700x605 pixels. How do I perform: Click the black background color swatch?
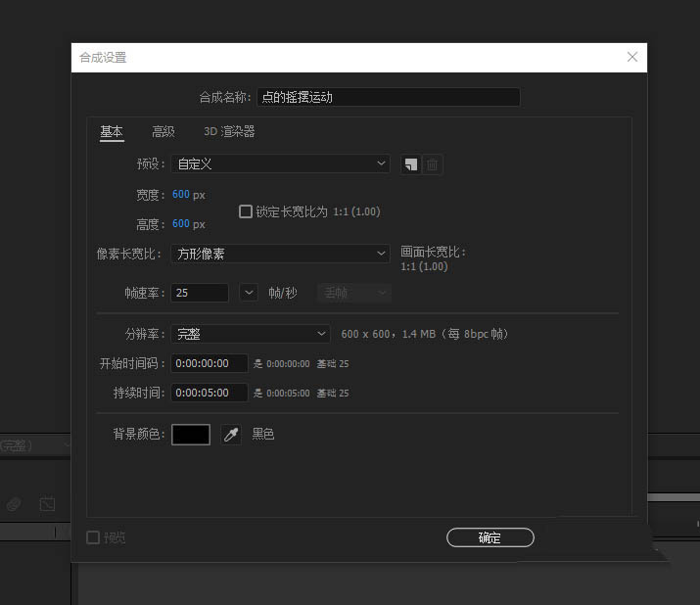click(x=191, y=435)
